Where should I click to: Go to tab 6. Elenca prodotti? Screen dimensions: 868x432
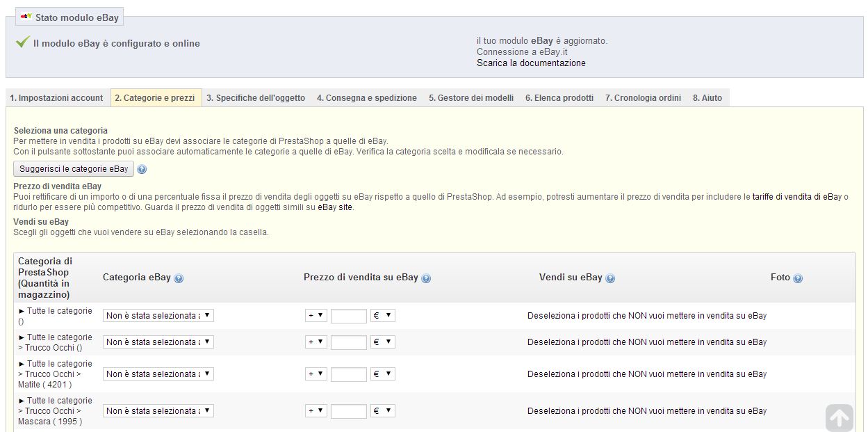point(559,98)
